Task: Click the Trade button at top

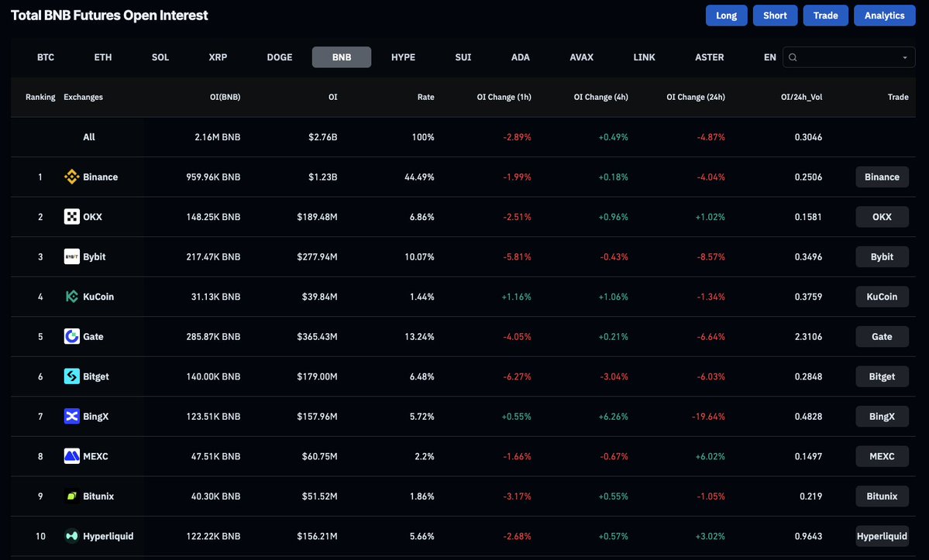Action: point(826,15)
